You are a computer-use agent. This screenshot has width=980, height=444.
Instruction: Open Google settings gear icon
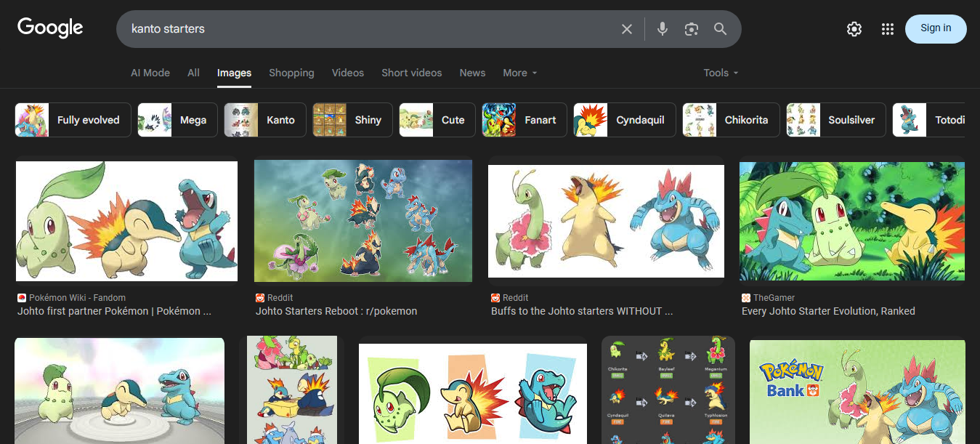pyautogui.click(x=854, y=29)
